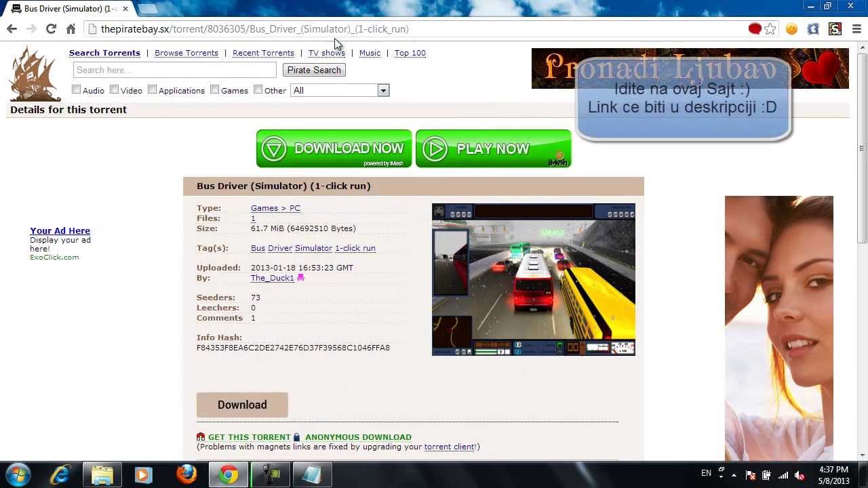The image size is (868, 488).
Task: Click the Pirate Bay ship logo
Action: [35, 74]
